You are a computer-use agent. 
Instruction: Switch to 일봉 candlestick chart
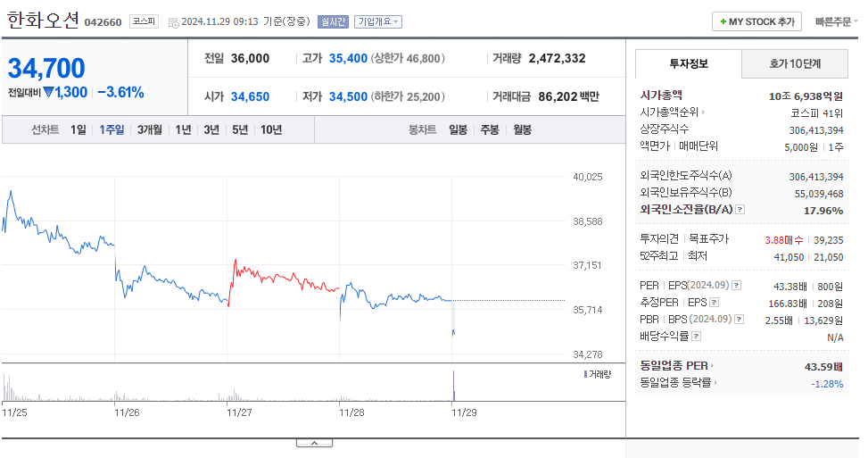coord(458,129)
